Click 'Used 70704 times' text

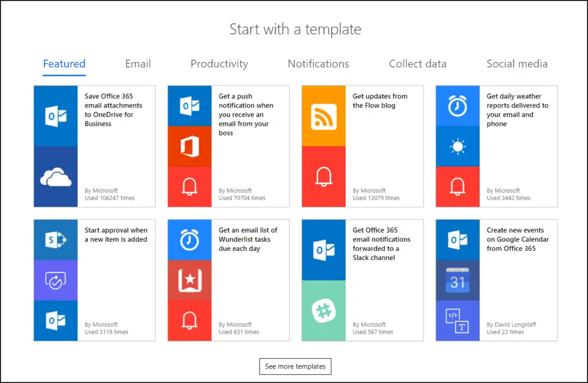(x=242, y=198)
